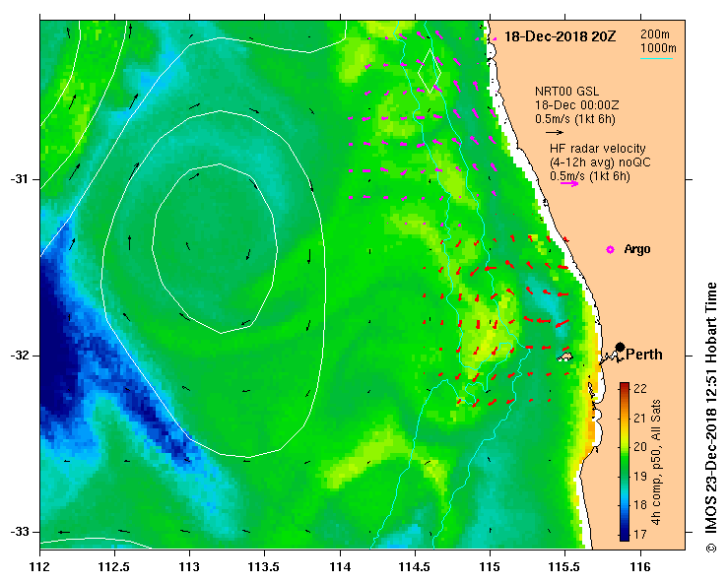
Task: Click the color bar near 17
Action: click(625, 536)
